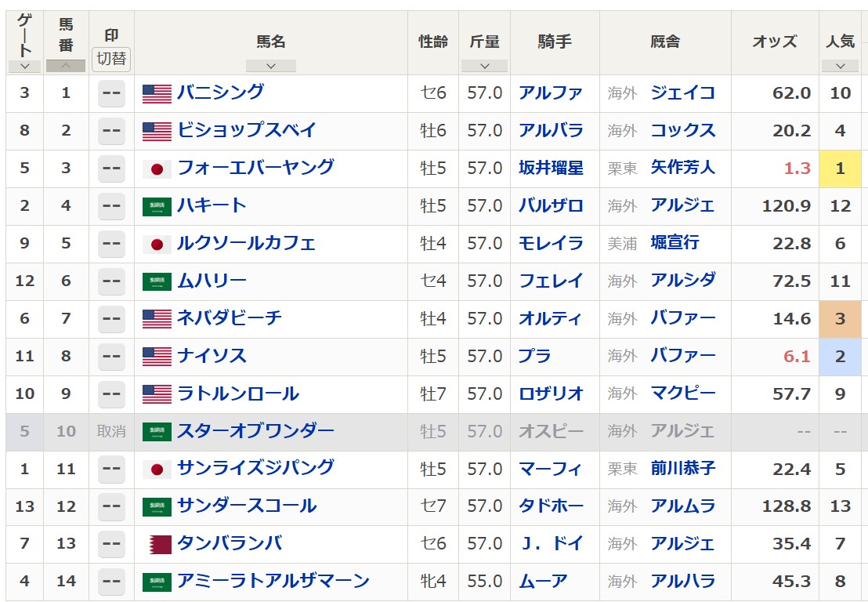Toggle the mark selector for ネバダビーチ
Viewport: 868px width, 602px height.
pyautogui.click(x=111, y=319)
